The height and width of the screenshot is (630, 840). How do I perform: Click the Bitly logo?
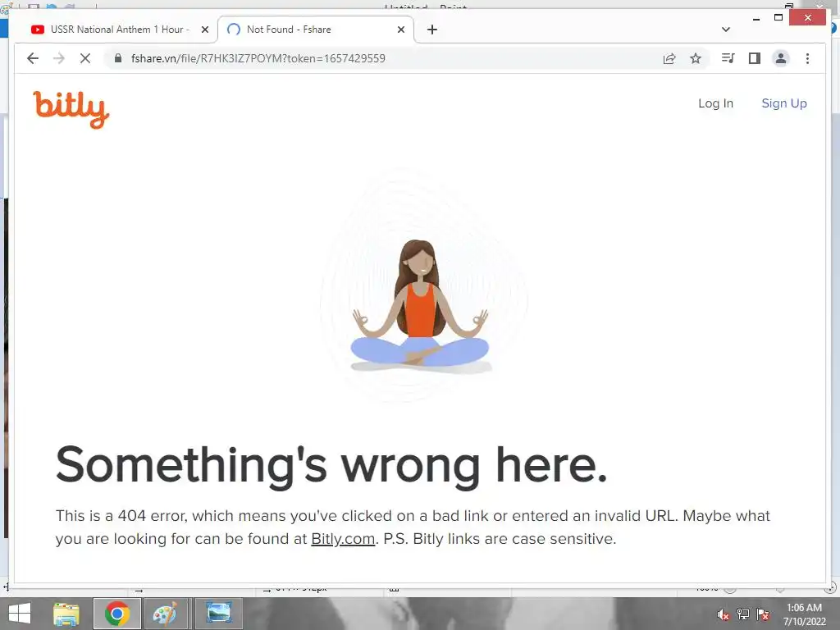click(x=71, y=109)
